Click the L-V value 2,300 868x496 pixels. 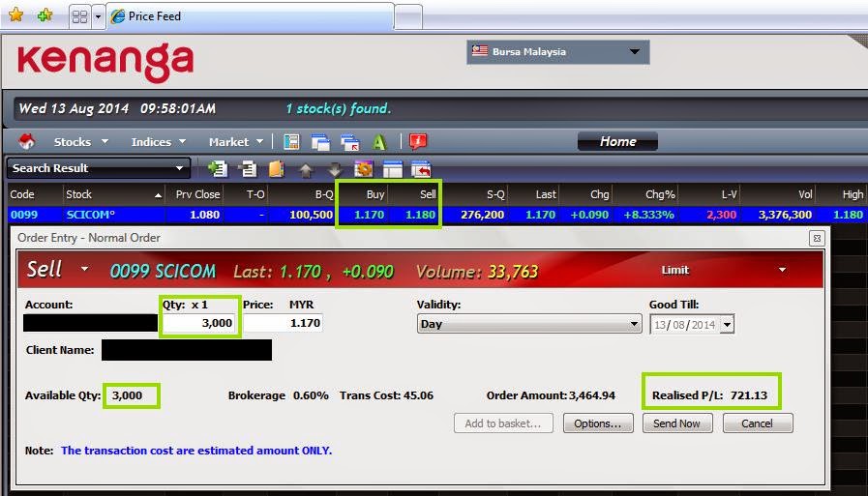(721, 215)
